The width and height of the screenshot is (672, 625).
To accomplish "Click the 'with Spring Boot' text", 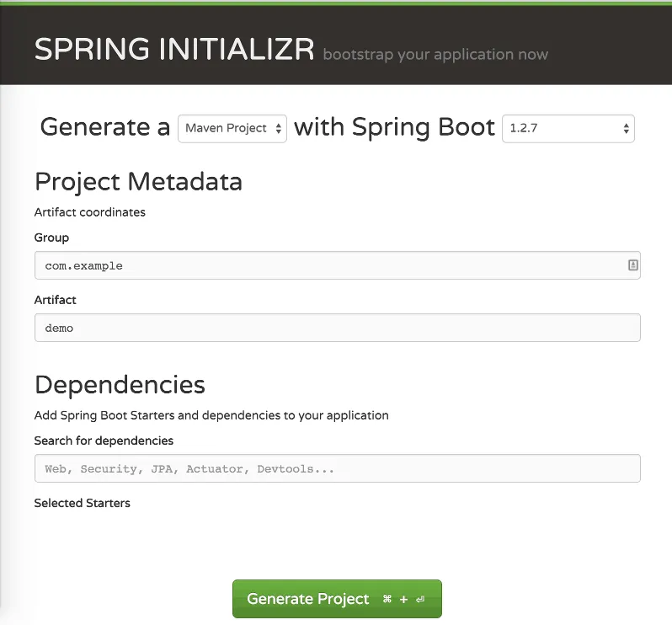I will tap(394, 127).
